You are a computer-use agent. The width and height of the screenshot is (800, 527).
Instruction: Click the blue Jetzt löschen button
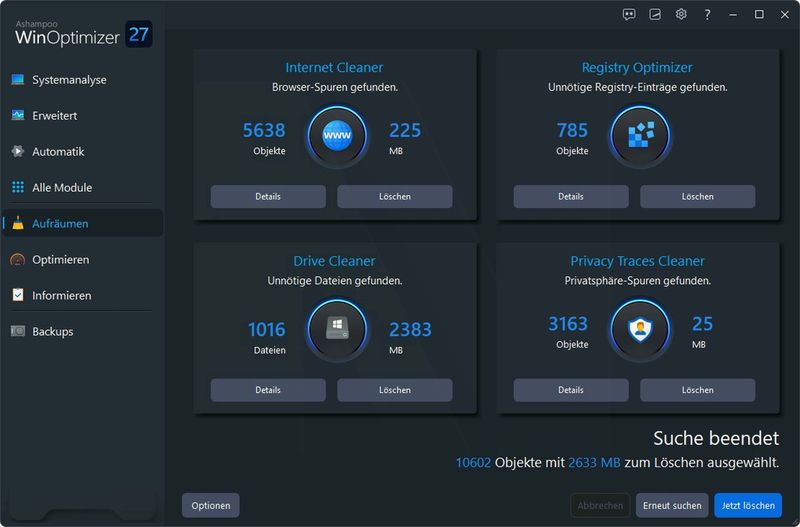click(748, 506)
